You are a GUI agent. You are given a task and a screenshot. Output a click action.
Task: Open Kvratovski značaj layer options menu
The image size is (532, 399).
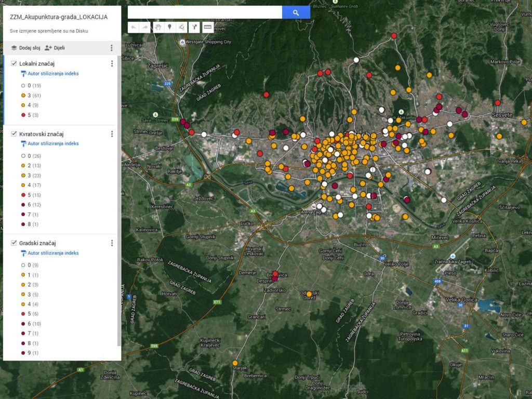click(x=112, y=134)
